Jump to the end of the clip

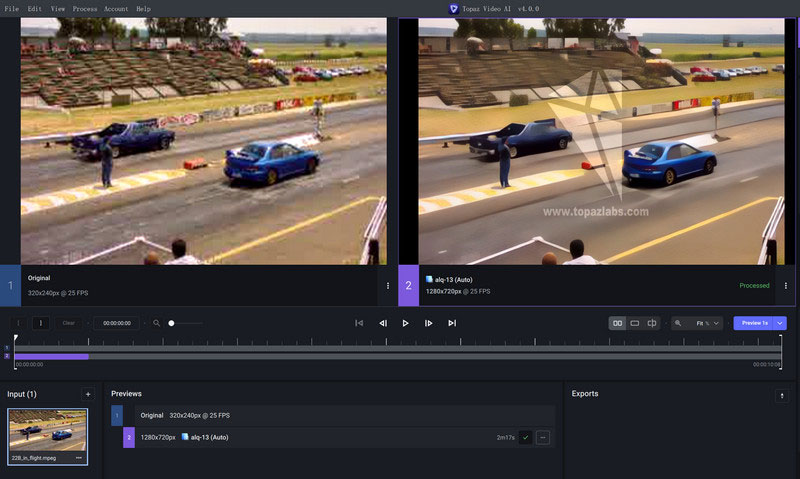[x=452, y=323]
